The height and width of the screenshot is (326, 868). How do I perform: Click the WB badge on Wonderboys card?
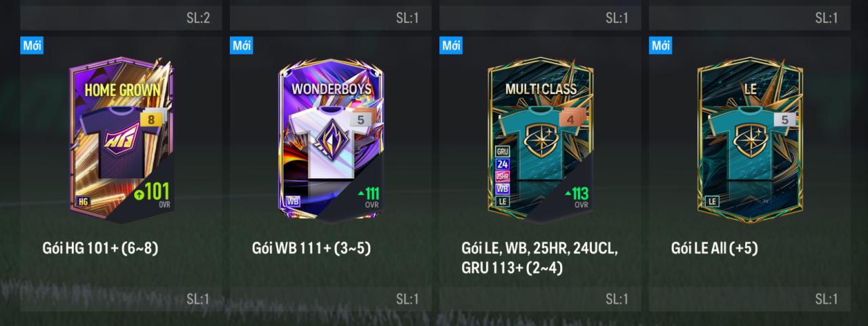coord(293,201)
